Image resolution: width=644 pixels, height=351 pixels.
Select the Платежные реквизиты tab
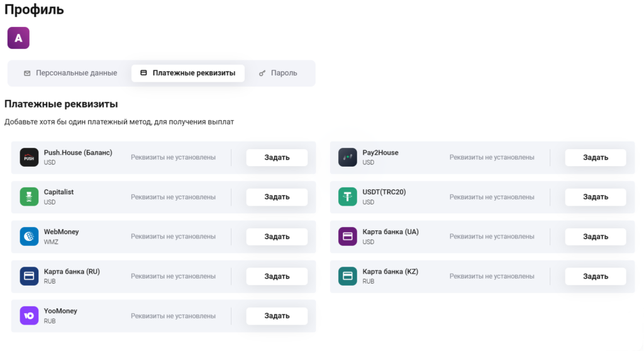[x=188, y=73]
